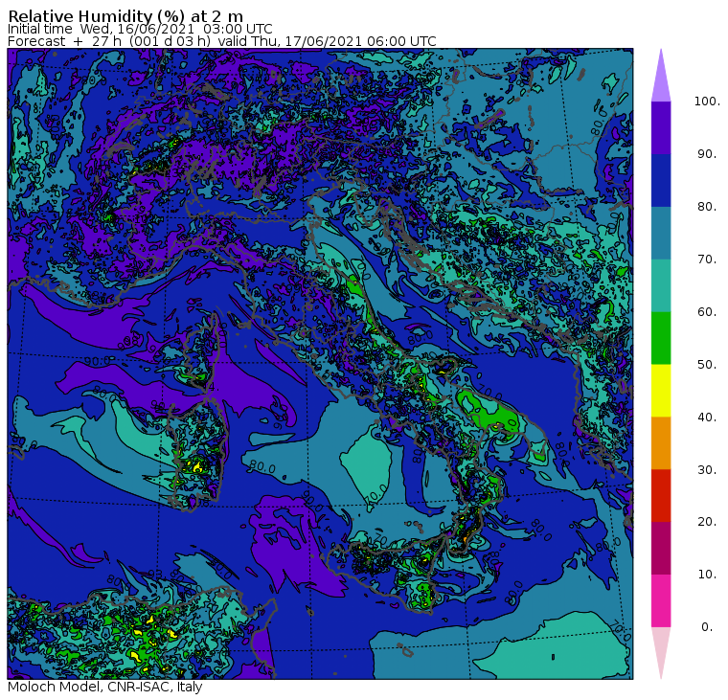This screenshot has height=700, width=728.
Task: Select the magenta 0-10 colorbar band
Action: [661, 600]
